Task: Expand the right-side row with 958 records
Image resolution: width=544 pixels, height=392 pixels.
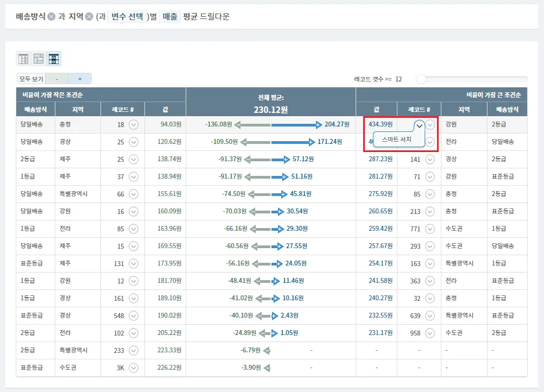Action: pos(430,333)
